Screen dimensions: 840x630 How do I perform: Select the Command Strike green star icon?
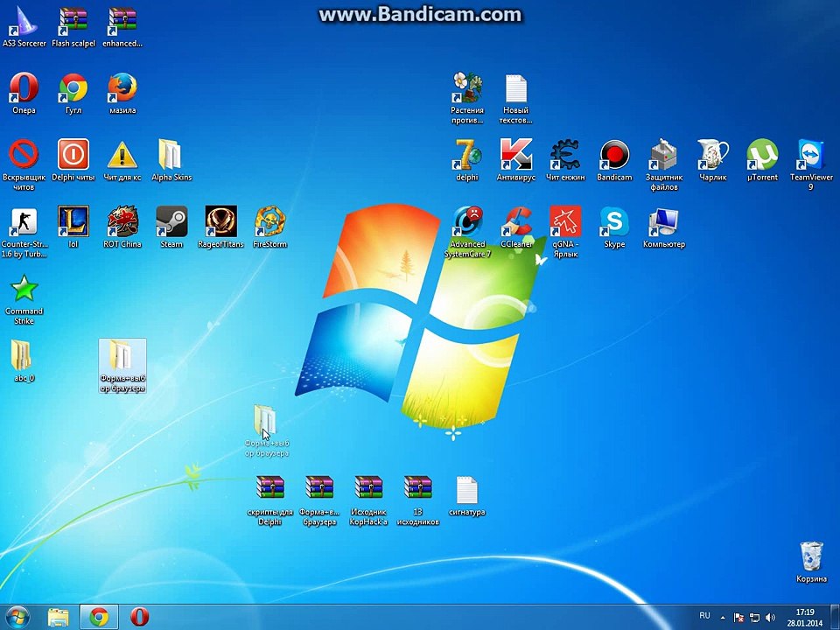coord(24,298)
